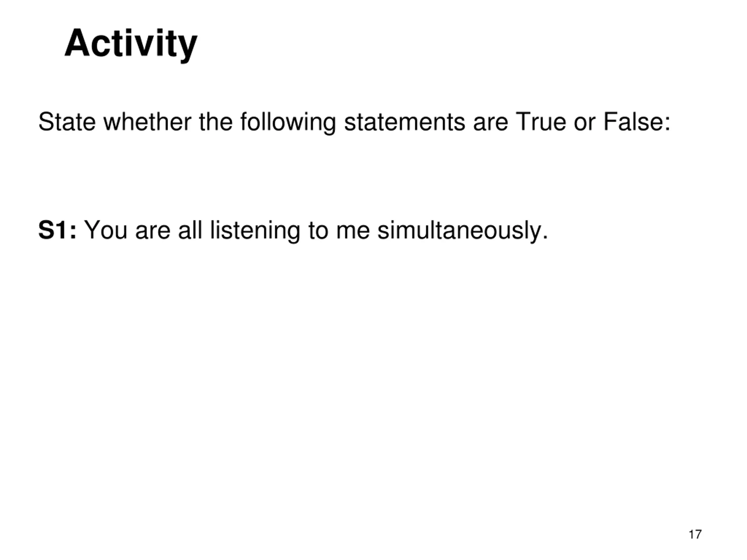This screenshot has width=747, height=560.
Task: Click the Activity slide title
Action: pos(131,45)
